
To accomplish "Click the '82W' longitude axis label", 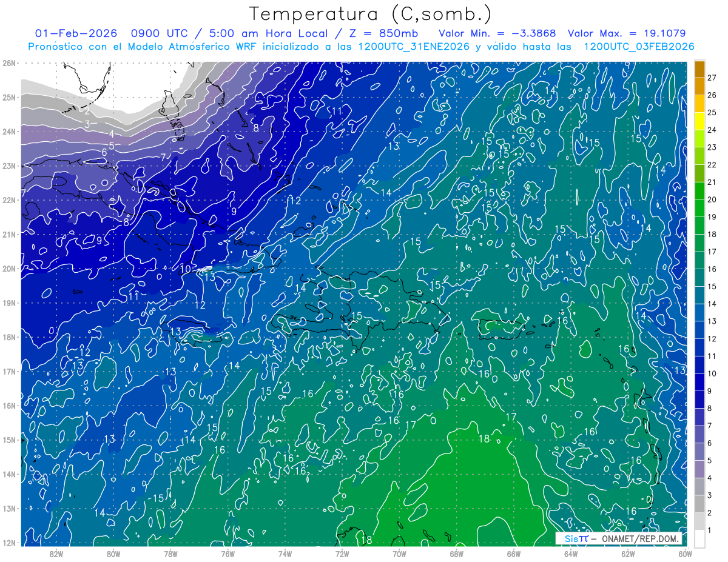I will coord(56,554).
